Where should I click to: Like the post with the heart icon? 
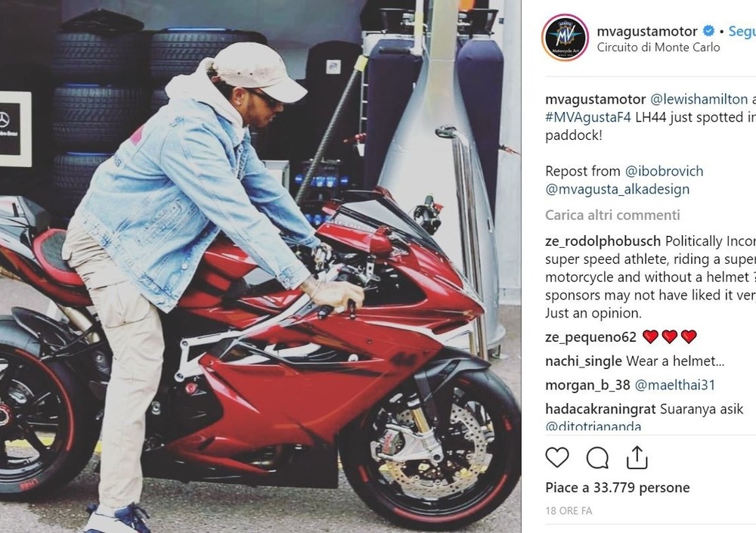pyautogui.click(x=557, y=457)
